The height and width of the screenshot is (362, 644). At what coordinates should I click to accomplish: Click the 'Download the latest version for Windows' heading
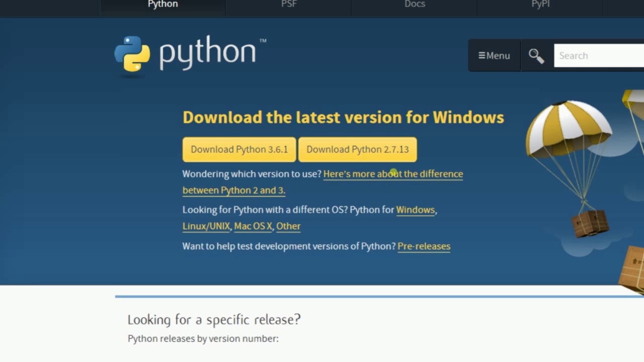pos(343,117)
